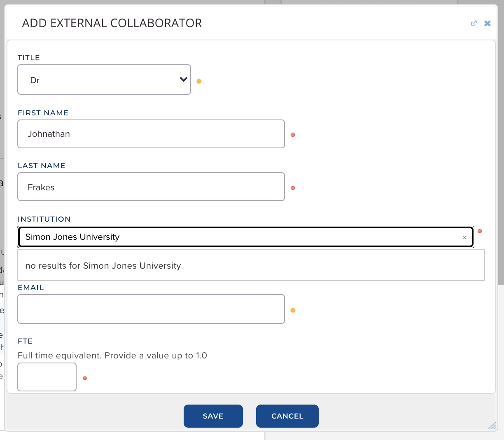Close the Add External Collaborator dialog
Image resolution: width=504 pixels, height=440 pixels.
coord(487,23)
